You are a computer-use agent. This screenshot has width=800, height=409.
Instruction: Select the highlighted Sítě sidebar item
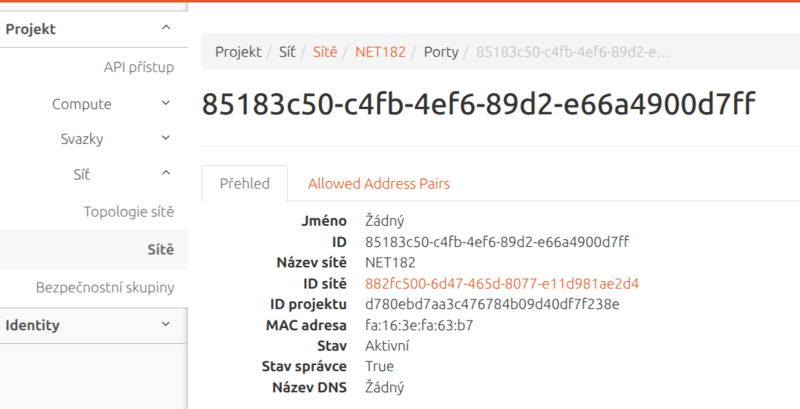(158, 249)
